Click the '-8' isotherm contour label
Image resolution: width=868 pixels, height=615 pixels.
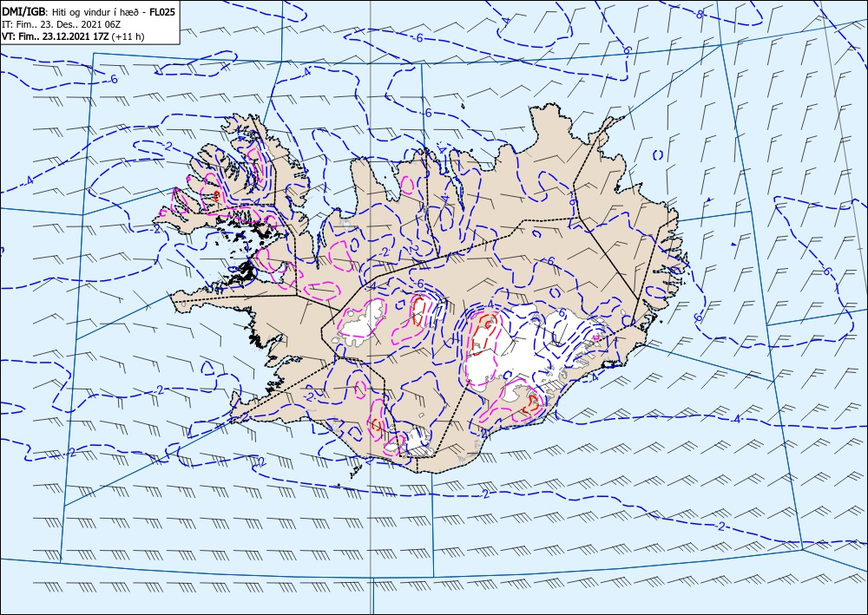tap(699, 16)
